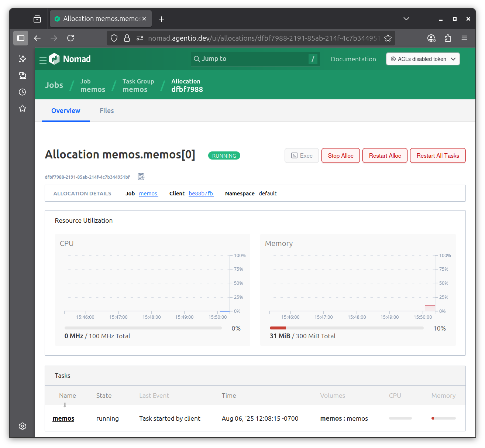Open the memos task link
Viewport: 485px width, 448px height.
63,418
